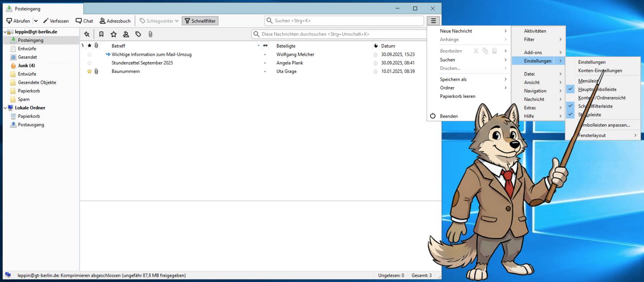Collapse the leppin@gt-berlin.de account tree
This screenshot has width=644, height=282.
click(5, 32)
